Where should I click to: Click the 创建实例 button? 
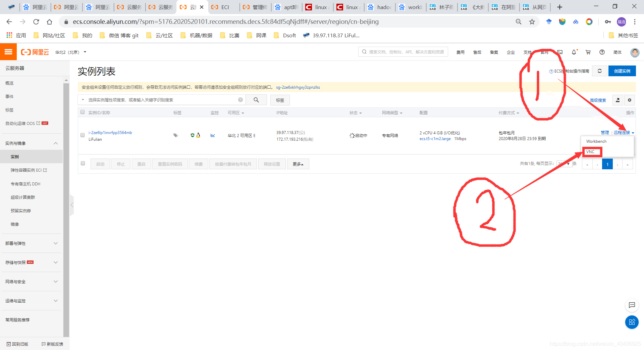[622, 71]
